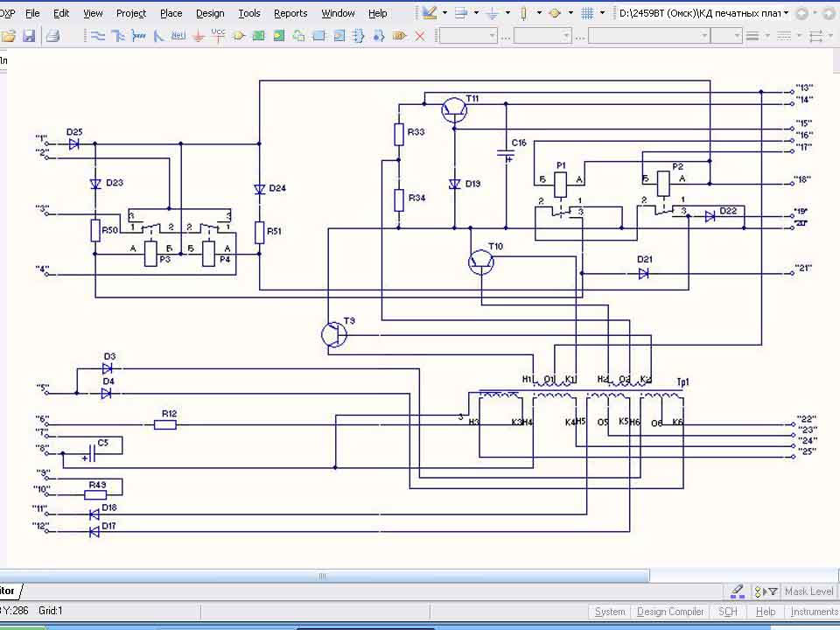Select the VCC power port tool
This screenshot has width=840, height=630.
(x=218, y=36)
